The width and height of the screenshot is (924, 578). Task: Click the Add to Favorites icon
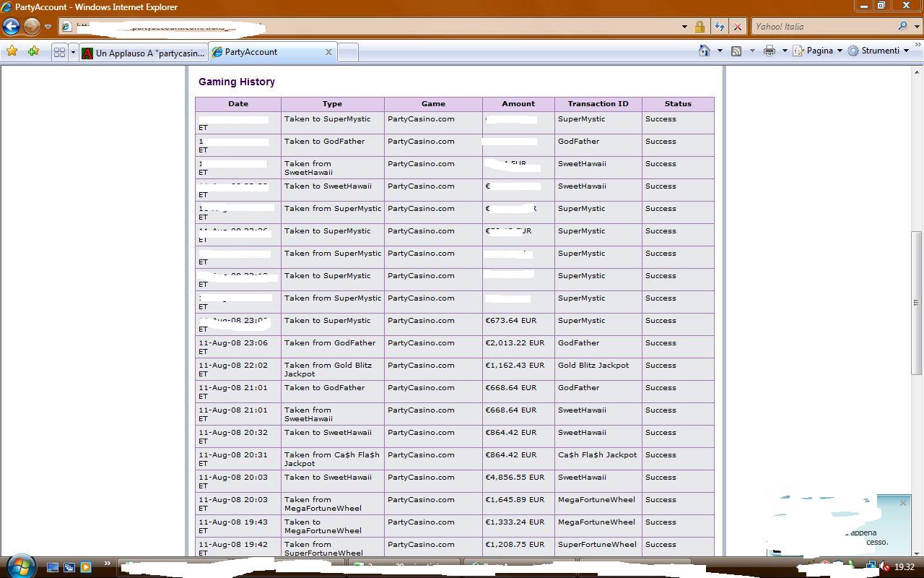[33, 51]
